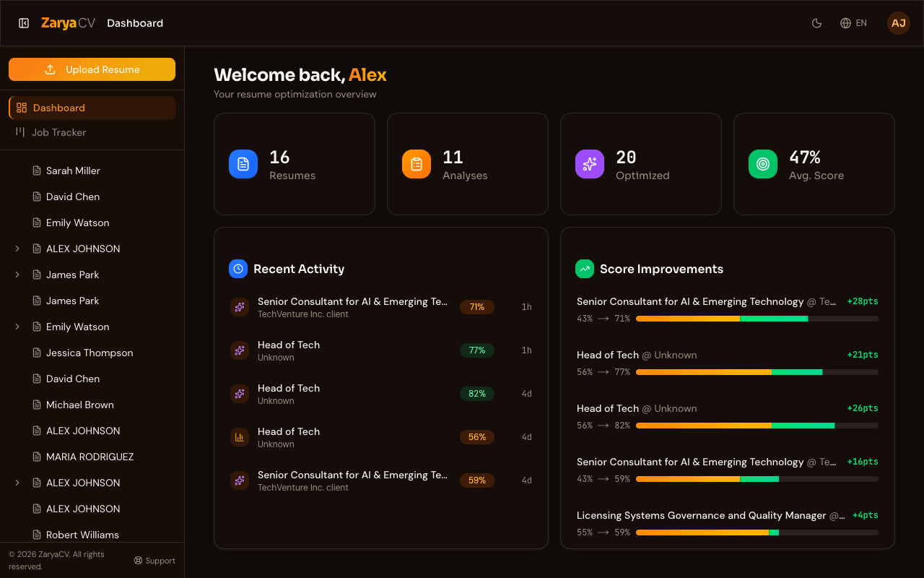Click the Score Improvements trend arrow icon
Screen dimensions: 924x578
point(585,268)
